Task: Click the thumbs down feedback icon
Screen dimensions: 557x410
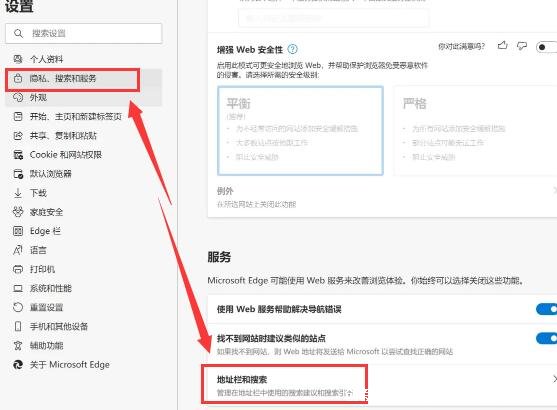Action: [x=522, y=46]
